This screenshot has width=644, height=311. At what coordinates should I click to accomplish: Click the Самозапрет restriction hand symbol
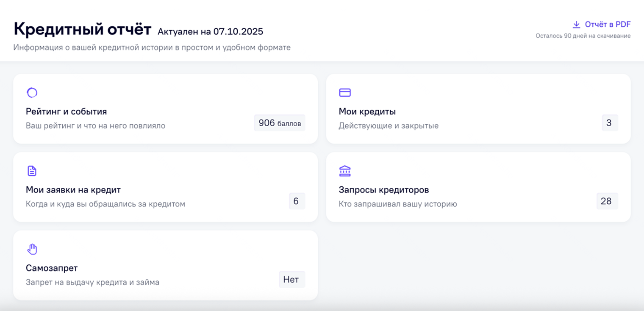[31, 249]
